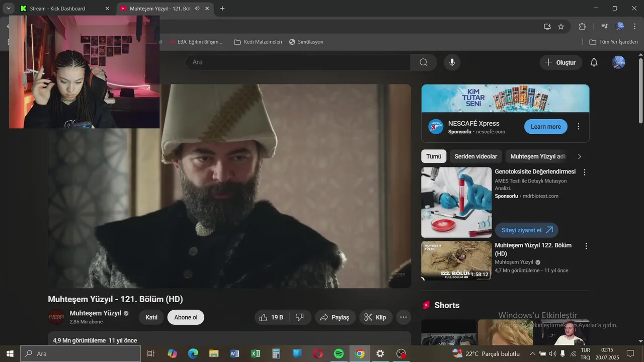Close the Muhteşem Yüzyıl tab
This screenshot has width=644, height=362.
click(x=207, y=9)
